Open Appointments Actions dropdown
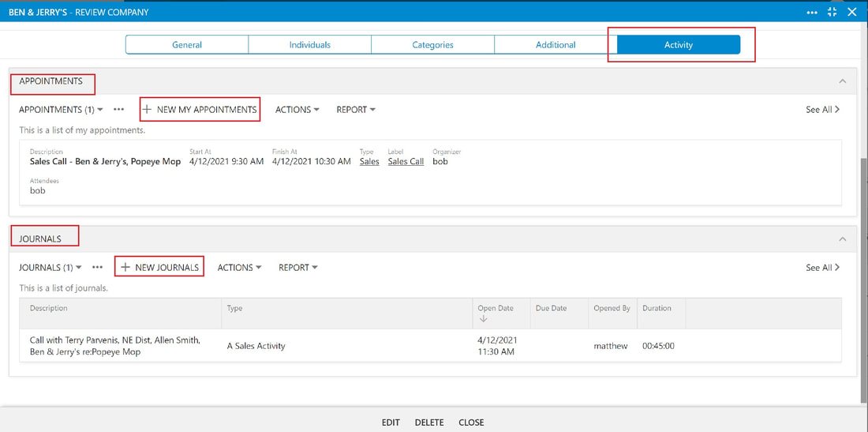 click(x=297, y=110)
